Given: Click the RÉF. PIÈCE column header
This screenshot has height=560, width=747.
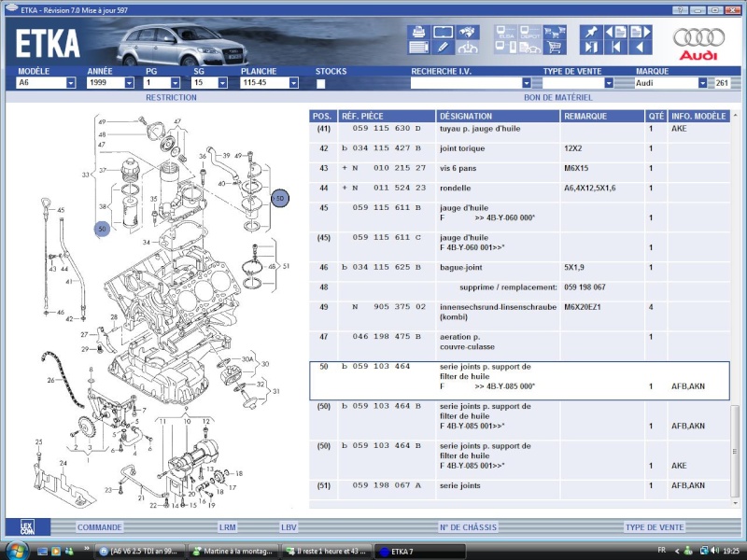Looking at the screenshot, I should [387, 116].
